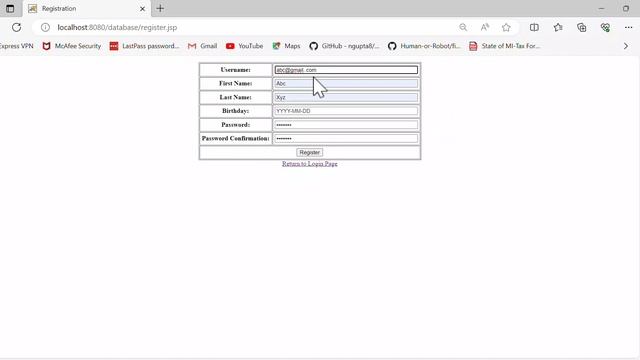Submit the form with the Register button

309,152
